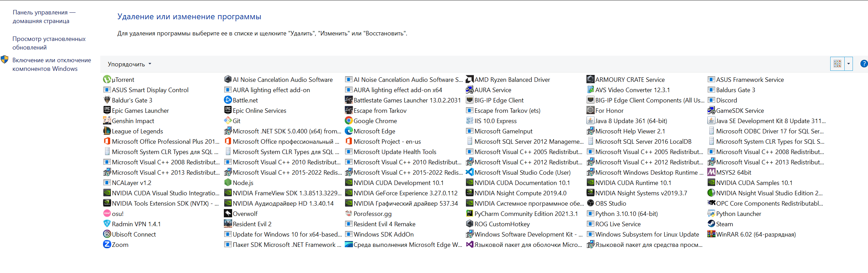This screenshot has height=273, width=868.
Task: Select Windows SDK AddOn entry
Action: click(x=379, y=234)
